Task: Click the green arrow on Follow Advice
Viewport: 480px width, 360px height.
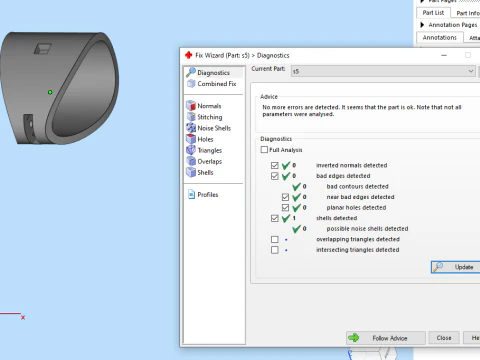Action: (353, 338)
